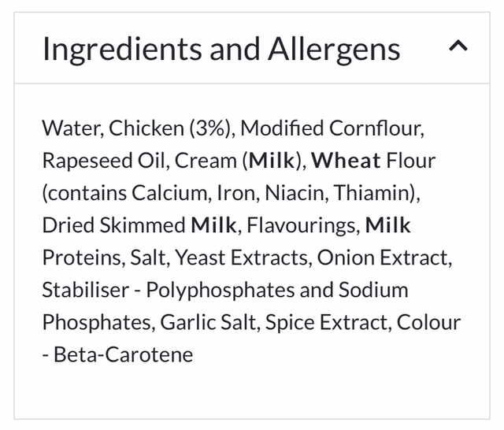Click the word Flavourings
Viewport: 504px width, 430px height.
coord(302,225)
